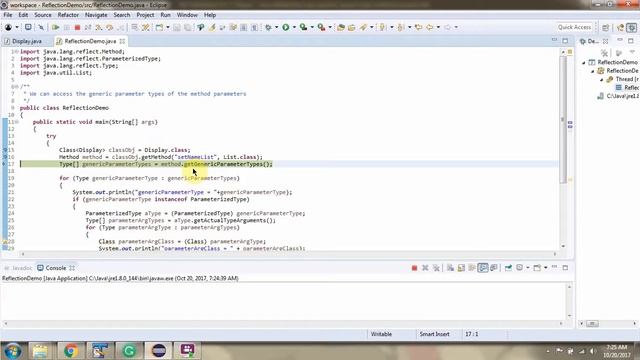The width and height of the screenshot is (640, 360).
Task: Click the green Run button
Action: [x=286, y=27]
